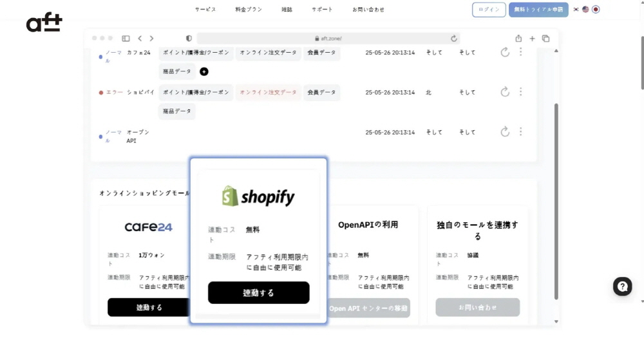
Task: Show all tabs overview icon
Action: [x=545, y=38]
